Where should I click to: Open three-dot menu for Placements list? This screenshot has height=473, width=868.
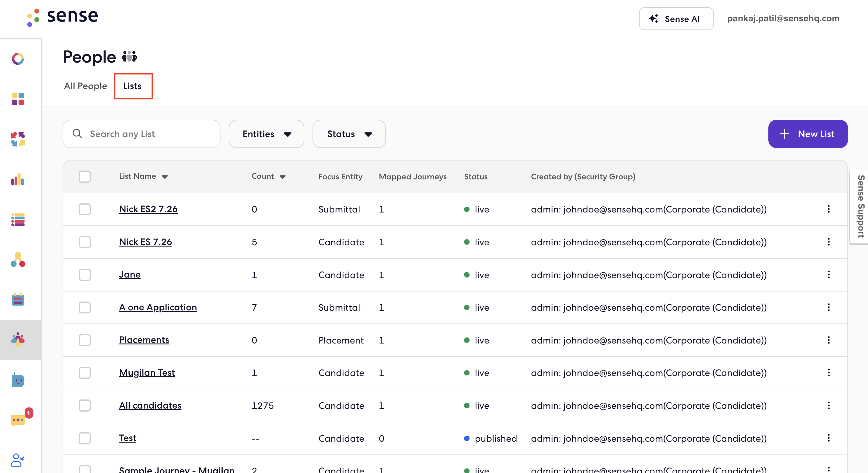coord(829,340)
